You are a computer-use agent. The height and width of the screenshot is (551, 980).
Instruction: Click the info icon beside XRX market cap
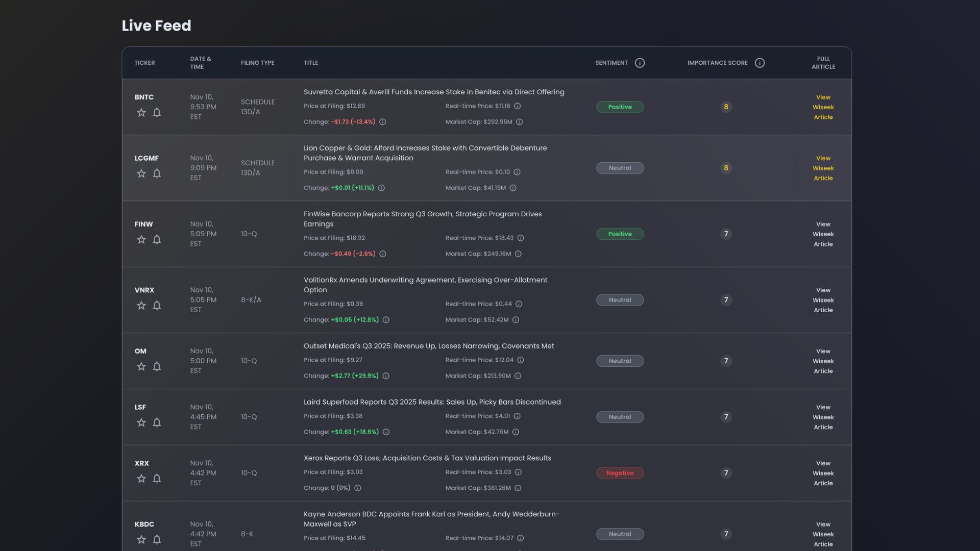[518, 488]
